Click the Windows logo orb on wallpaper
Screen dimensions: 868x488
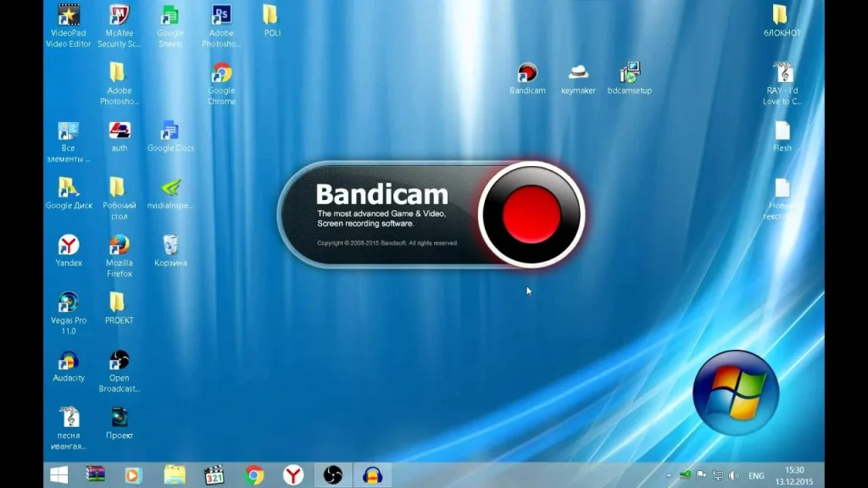[736, 392]
